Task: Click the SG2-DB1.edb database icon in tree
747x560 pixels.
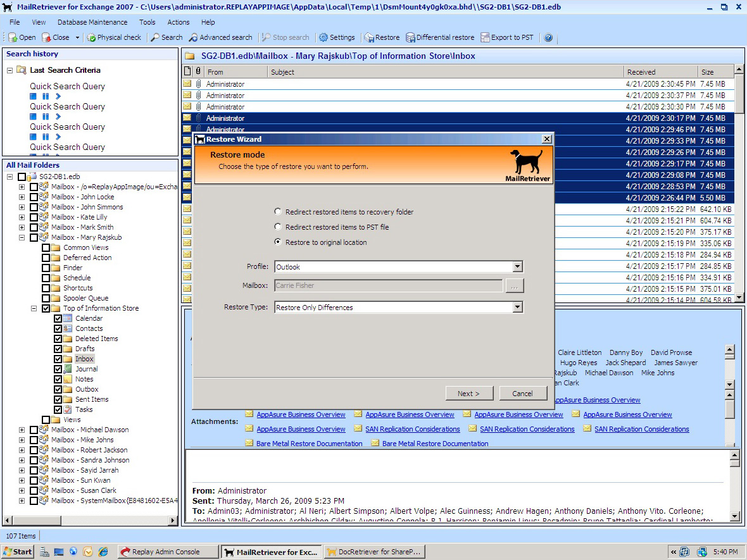Action: [32, 176]
